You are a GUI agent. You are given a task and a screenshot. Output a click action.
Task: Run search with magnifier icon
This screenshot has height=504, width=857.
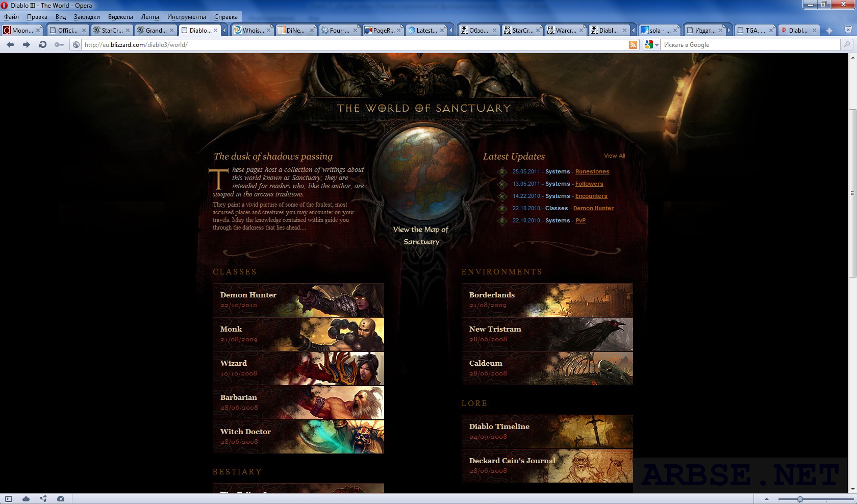tap(847, 45)
